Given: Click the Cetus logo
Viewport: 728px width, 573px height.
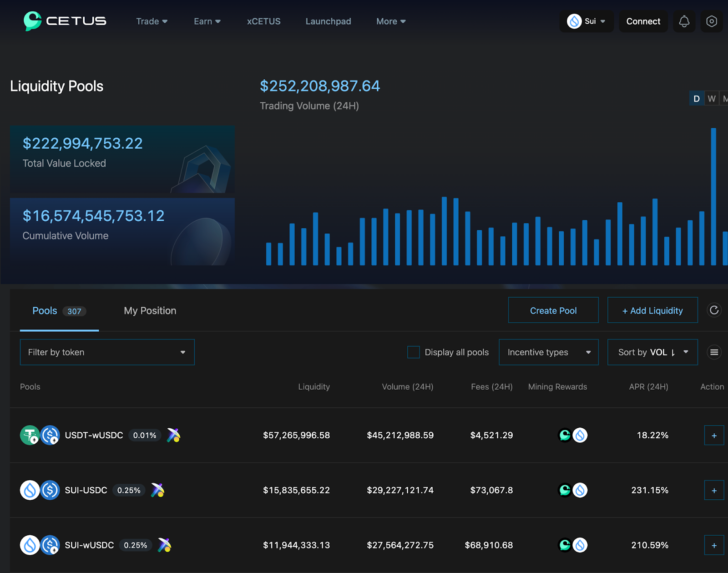Looking at the screenshot, I should tap(65, 21).
